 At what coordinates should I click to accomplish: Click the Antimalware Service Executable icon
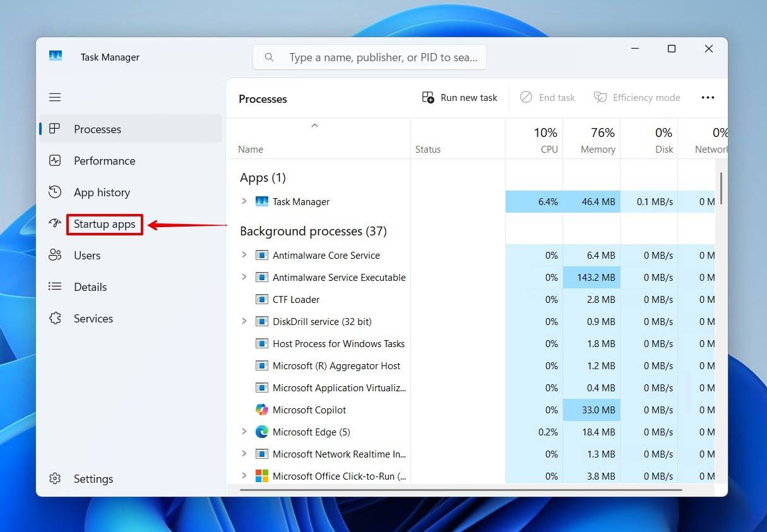262,277
